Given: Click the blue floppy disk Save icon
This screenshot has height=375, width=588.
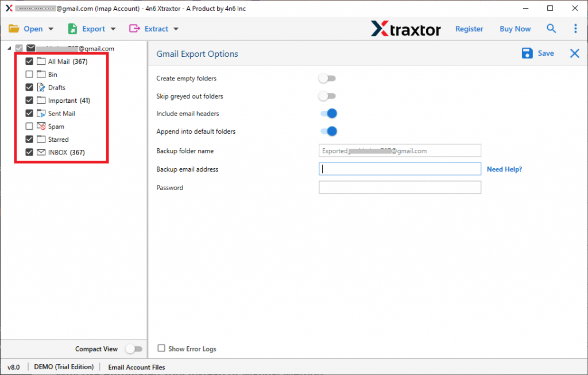Looking at the screenshot, I should pyautogui.click(x=527, y=53).
